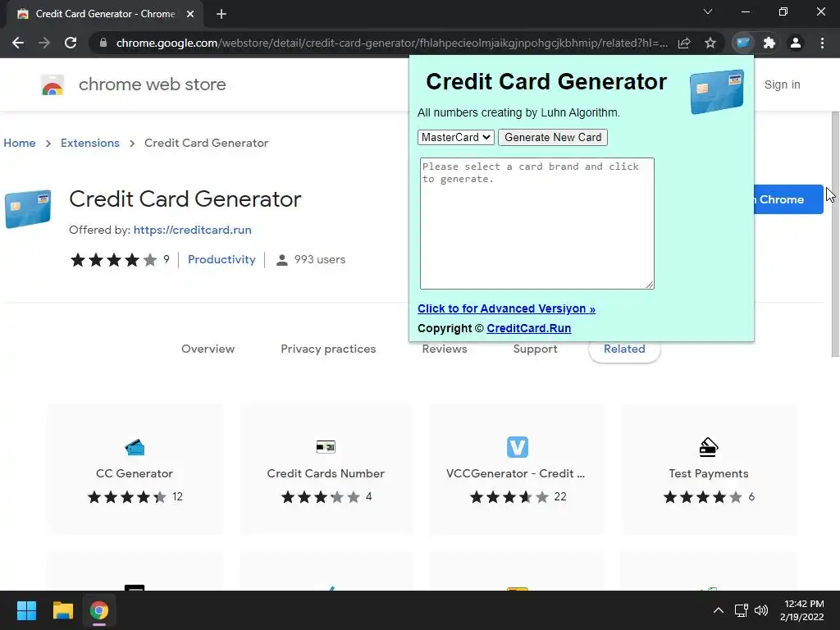840x630 pixels.
Task: Open the CC Generator related extension icon
Action: [x=135, y=447]
